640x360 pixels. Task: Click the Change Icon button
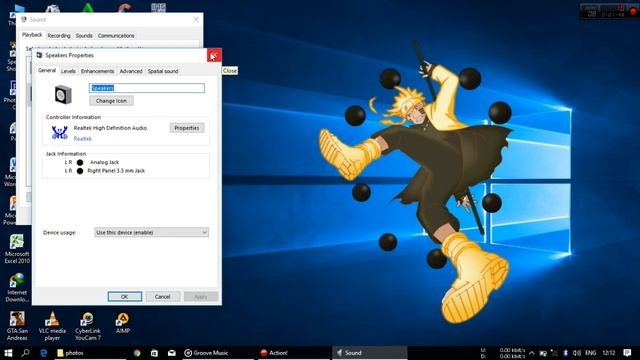[111, 100]
